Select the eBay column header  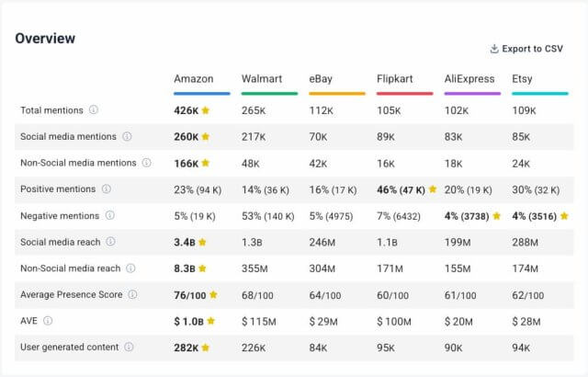click(322, 79)
